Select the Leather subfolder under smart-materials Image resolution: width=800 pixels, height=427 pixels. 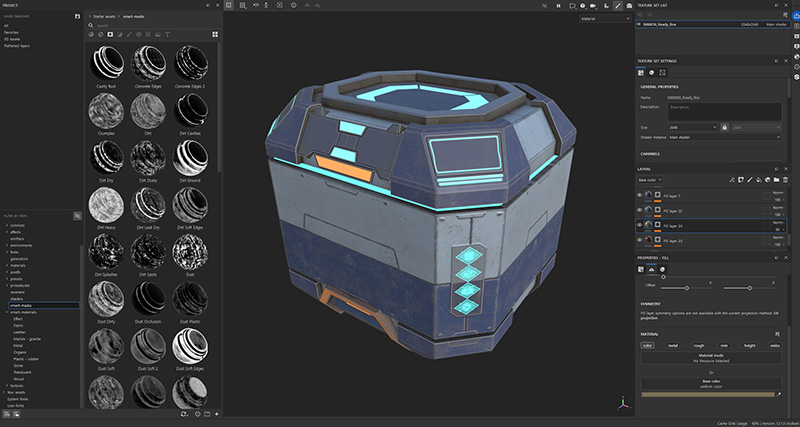[20, 332]
